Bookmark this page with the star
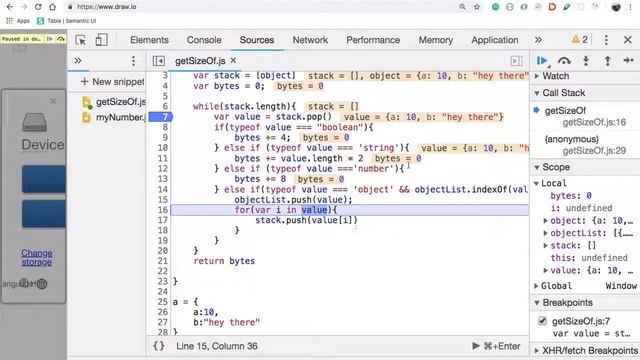The width and height of the screenshot is (640, 360). coord(477,7)
